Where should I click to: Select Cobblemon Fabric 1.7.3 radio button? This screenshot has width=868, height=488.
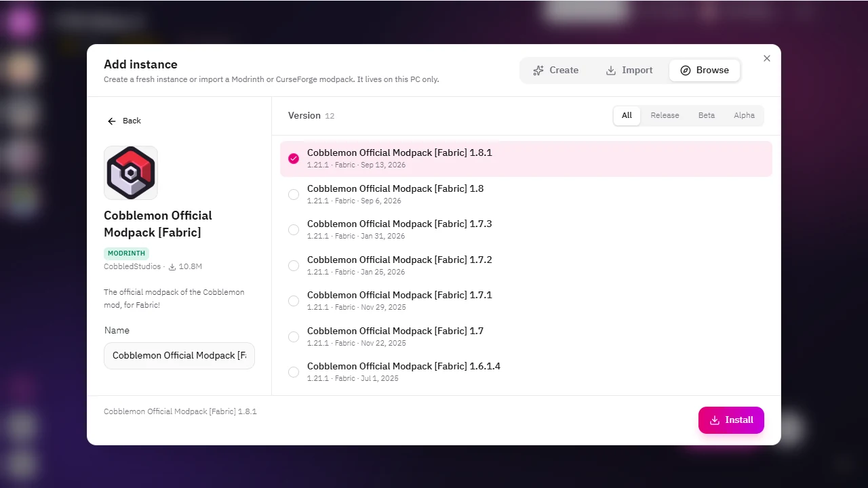294,230
